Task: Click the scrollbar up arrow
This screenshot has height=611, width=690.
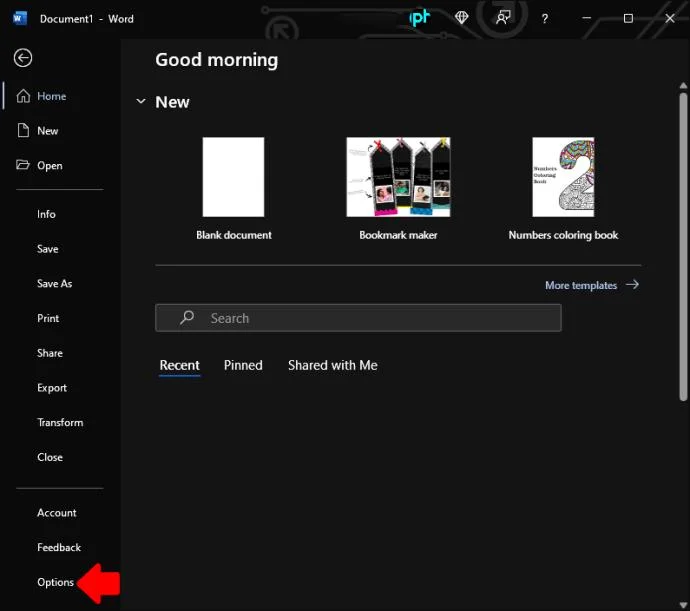Action: (x=683, y=85)
